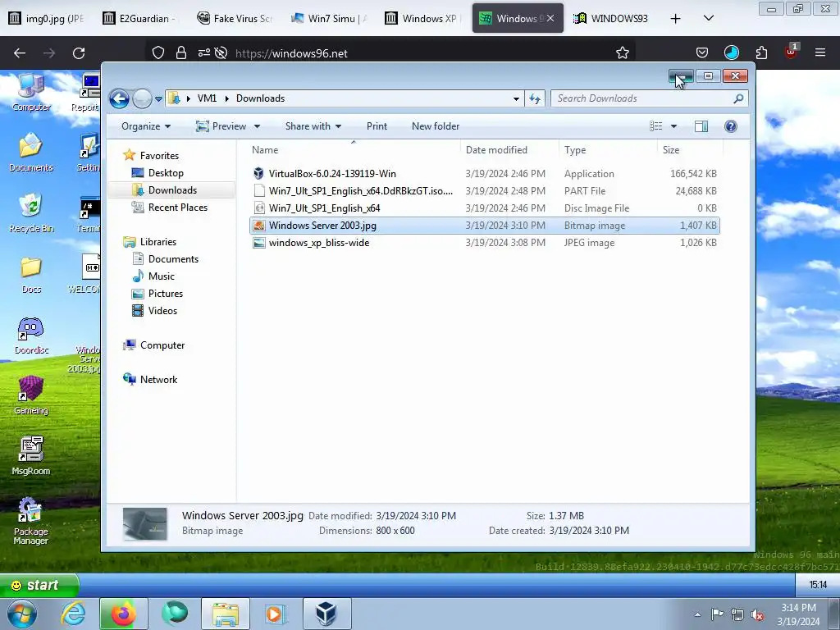The width and height of the screenshot is (840, 630).
Task: Open Desktop under Favorites
Action: point(166,173)
